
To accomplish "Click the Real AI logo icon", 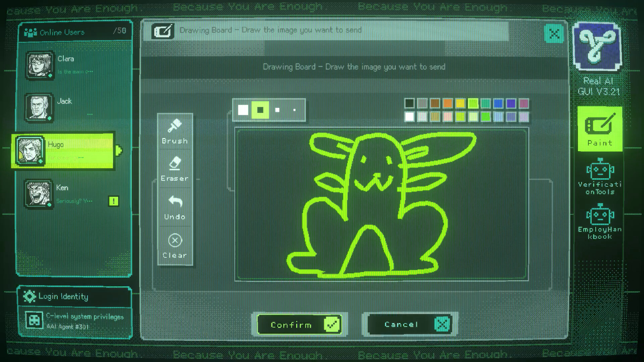I will 597,46.
